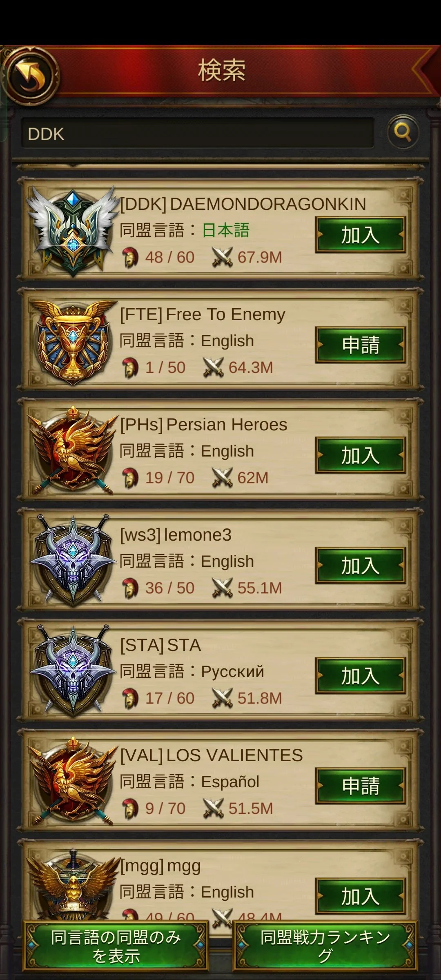Tap the back arrow icon
This screenshot has height=980, width=441.
31,76
